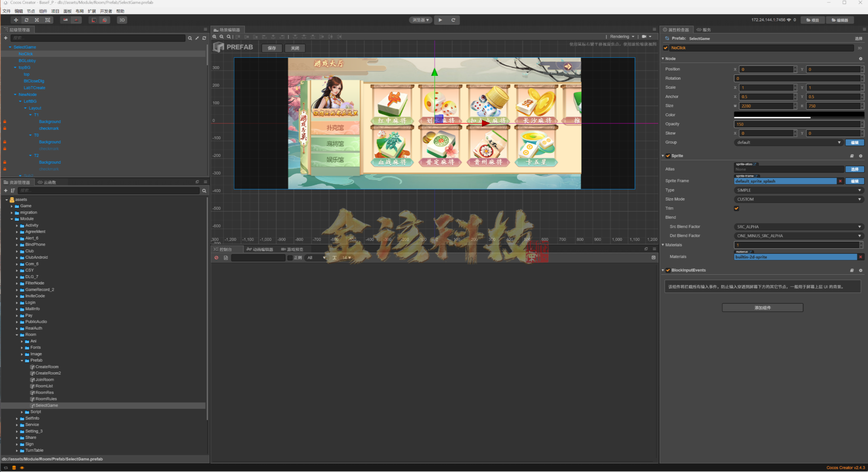This screenshot has height=472, width=868.
Task: Uncheck the Trim option in Sprite component
Action: coord(737,208)
